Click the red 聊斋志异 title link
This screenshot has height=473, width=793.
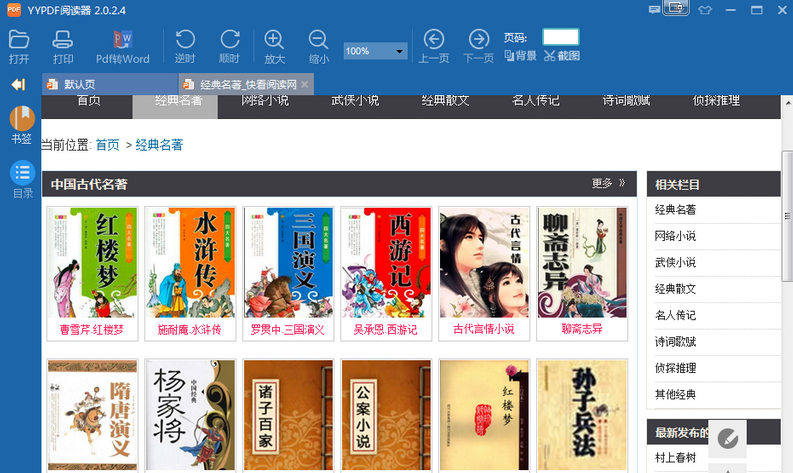(x=582, y=329)
